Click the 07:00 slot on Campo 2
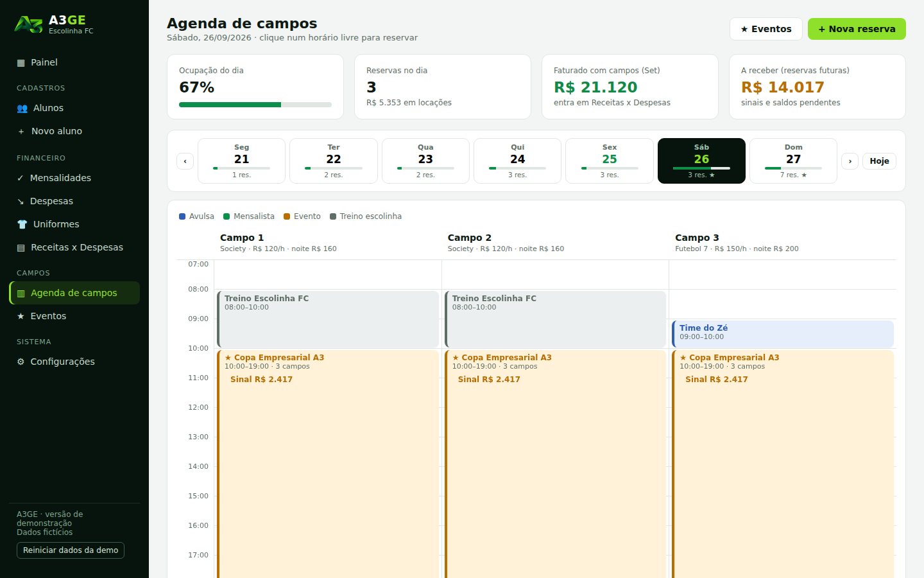Viewport: 924px width, 578px height. click(555, 275)
